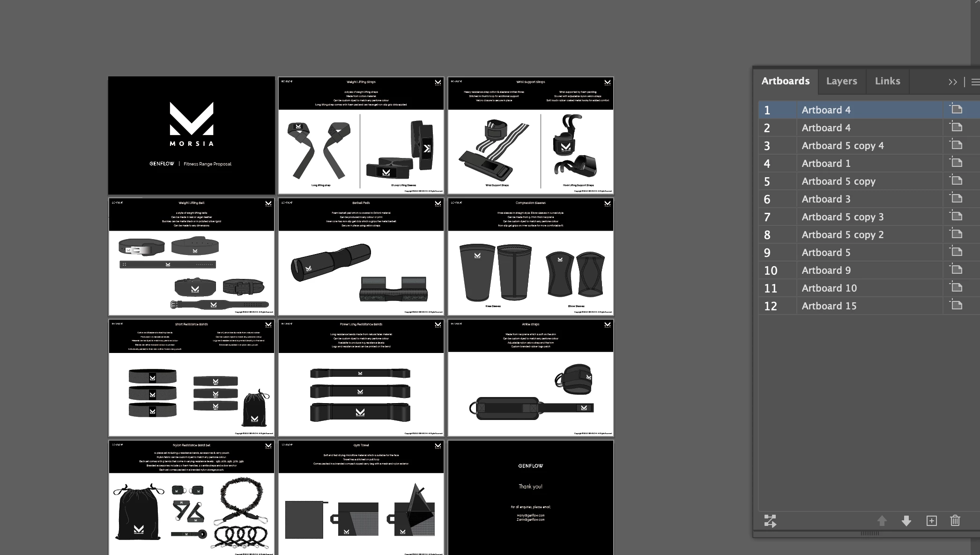Switch to the Links tab
980x555 pixels.
(x=887, y=81)
